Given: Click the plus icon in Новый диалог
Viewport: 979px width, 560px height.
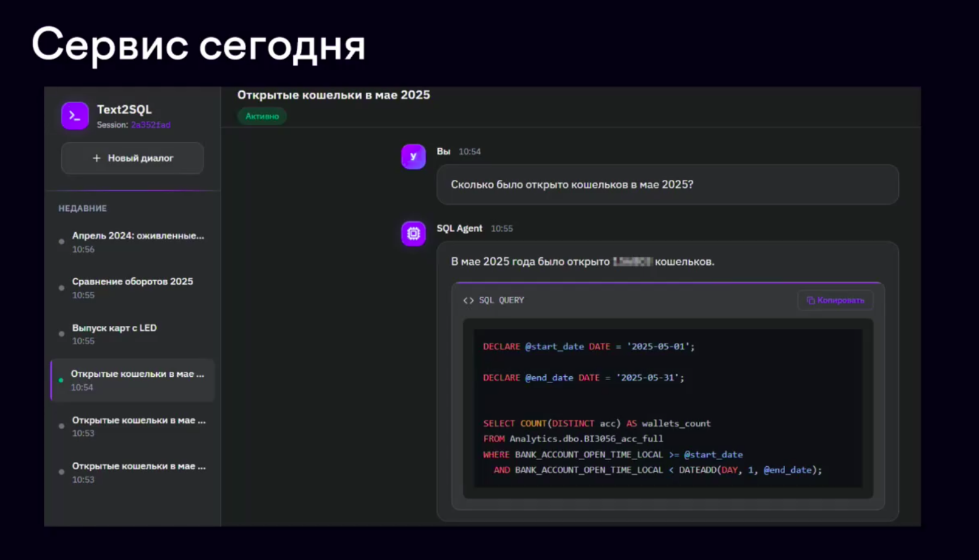Looking at the screenshot, I should [x=96, y=158].
